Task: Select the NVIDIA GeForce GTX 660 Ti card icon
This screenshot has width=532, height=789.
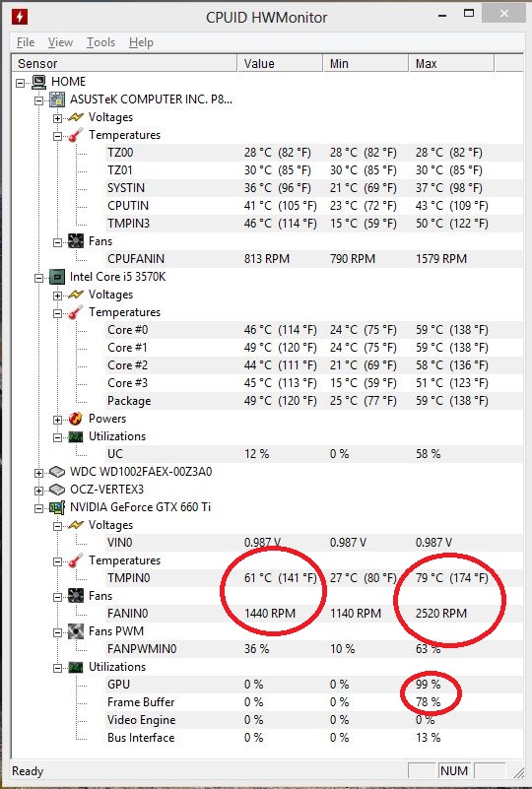Action: 57,507
